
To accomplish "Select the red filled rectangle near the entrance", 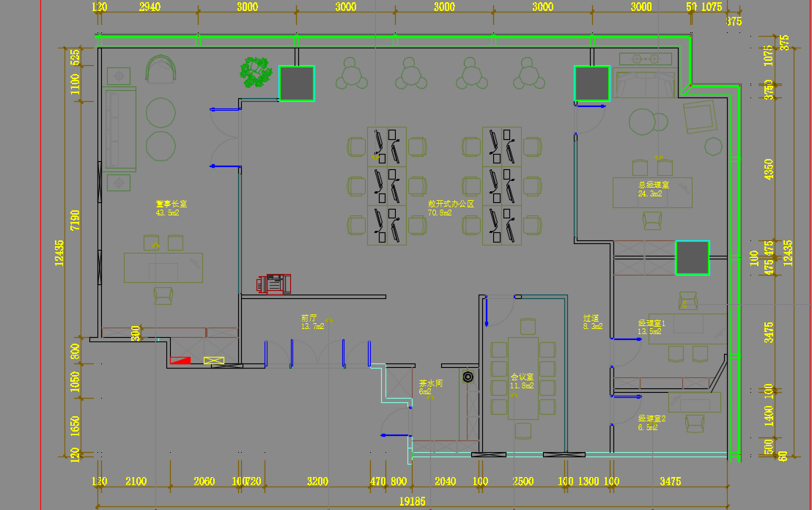I will [x=180, y=361].
